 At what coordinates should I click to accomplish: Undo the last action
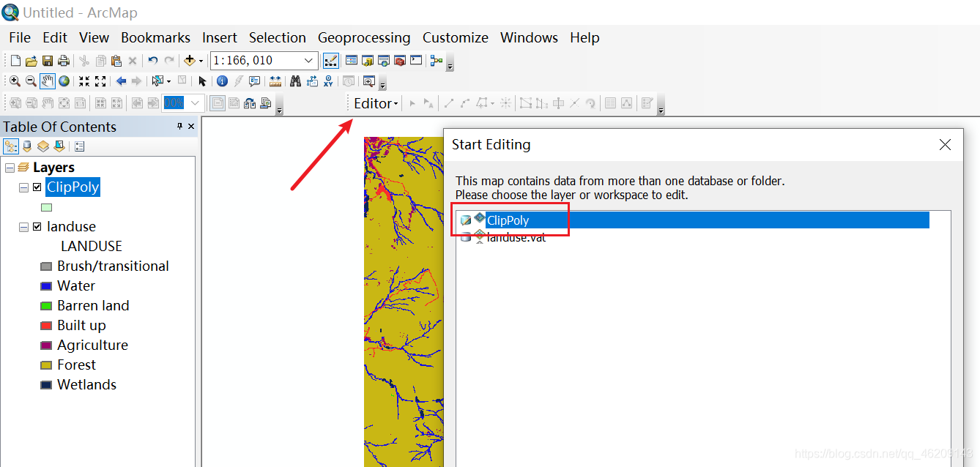point(152,61)
